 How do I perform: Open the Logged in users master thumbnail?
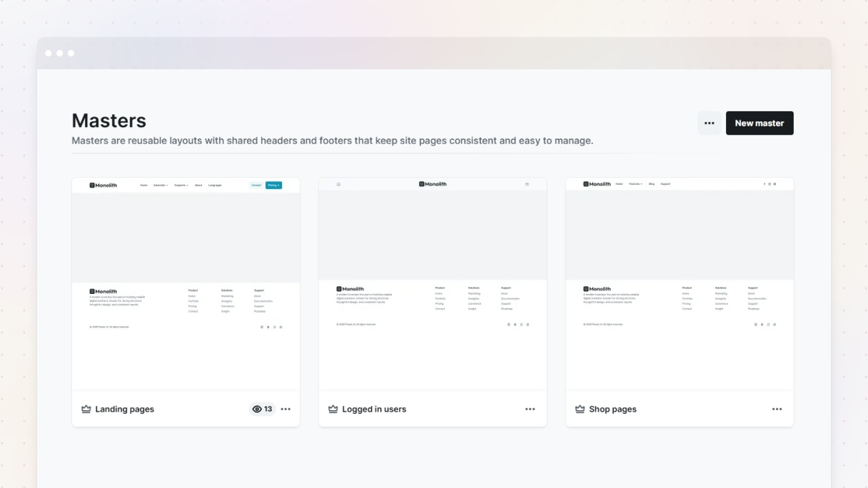click(433, 284)
